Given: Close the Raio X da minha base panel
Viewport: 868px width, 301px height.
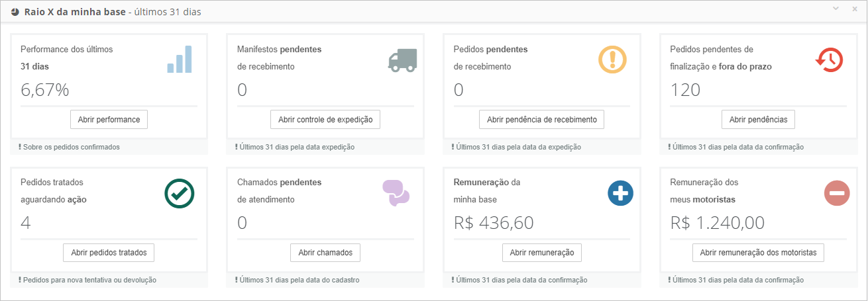Looking at the screenshot, I should 854,8.
